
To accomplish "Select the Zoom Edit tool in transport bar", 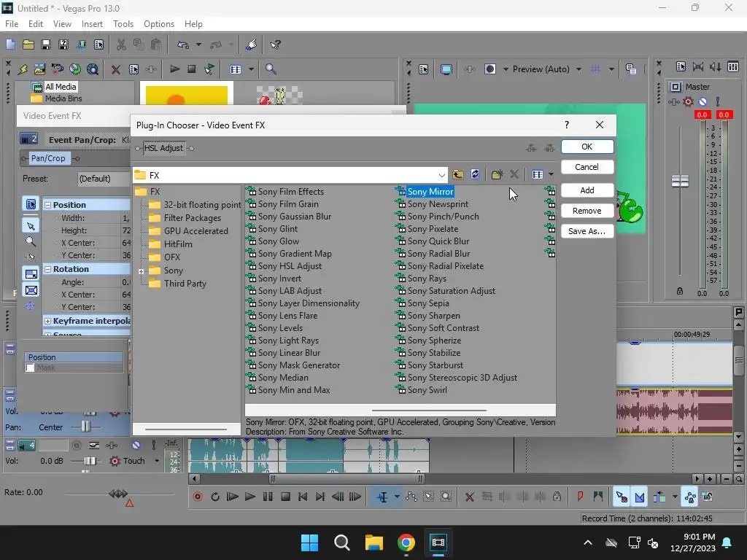I will click(446, 497).
